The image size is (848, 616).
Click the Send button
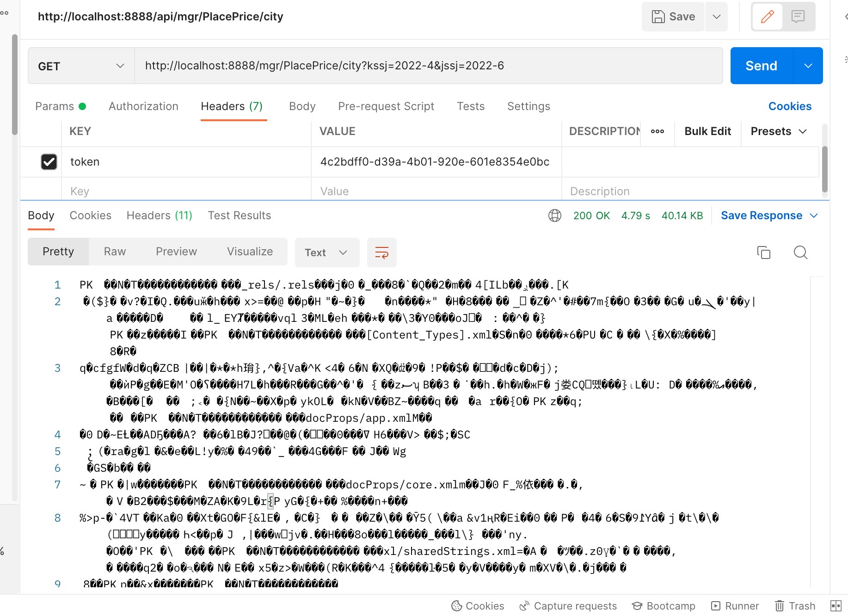coord(762,66)
